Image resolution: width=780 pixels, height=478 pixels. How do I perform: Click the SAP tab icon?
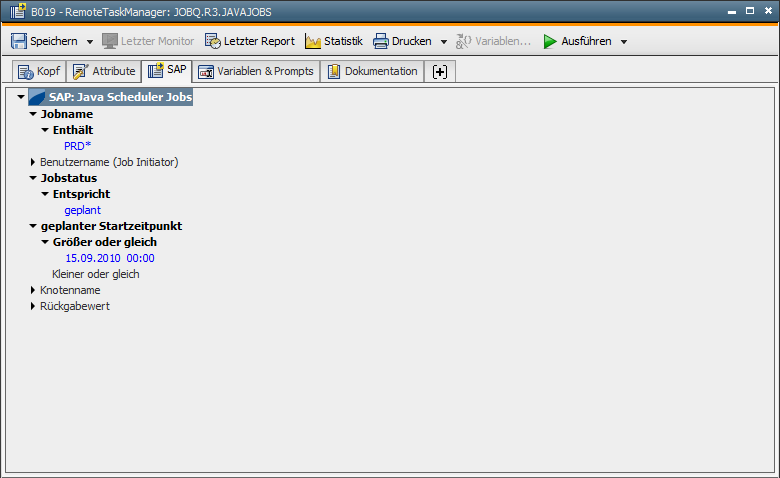click(x=156, y=70)
